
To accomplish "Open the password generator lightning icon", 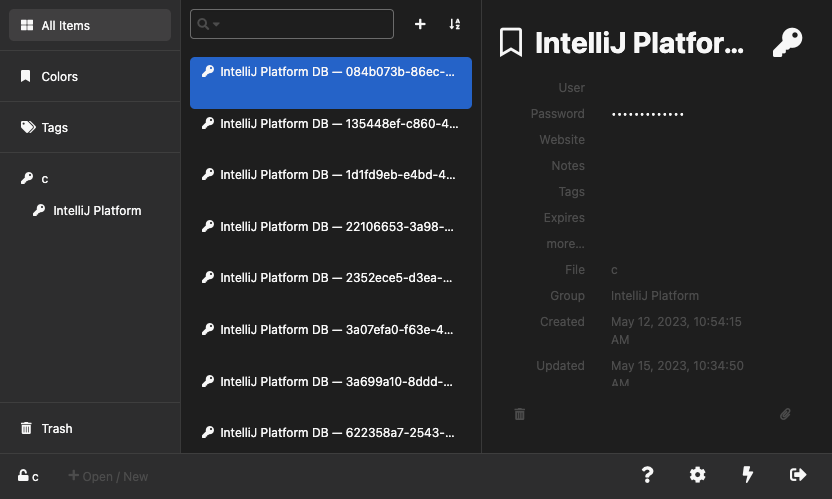I will click(748, 475).
